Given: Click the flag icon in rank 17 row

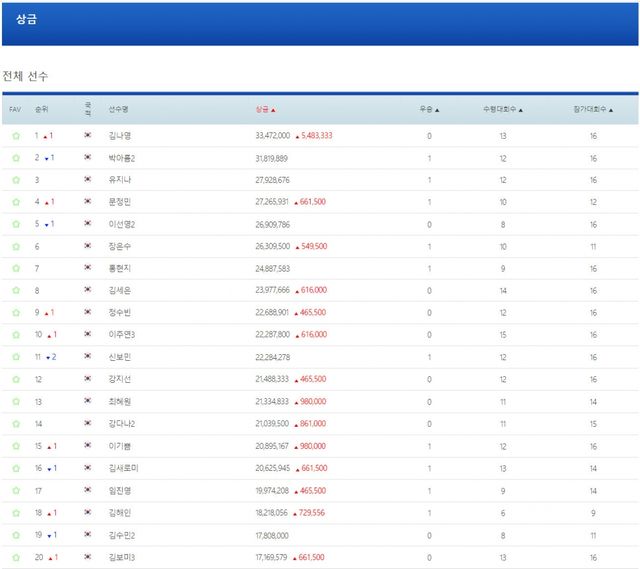Looking at the screenshot, I should 88,490.
